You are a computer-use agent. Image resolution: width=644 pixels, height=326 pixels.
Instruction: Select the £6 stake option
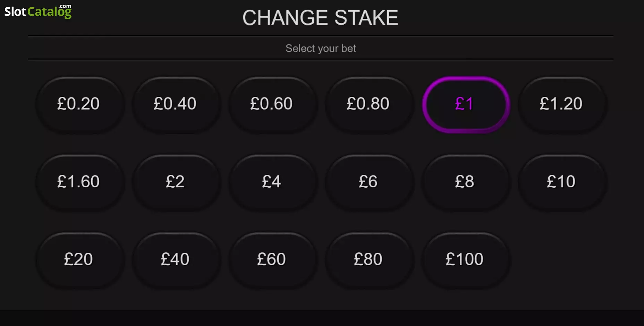pos(368,182)
